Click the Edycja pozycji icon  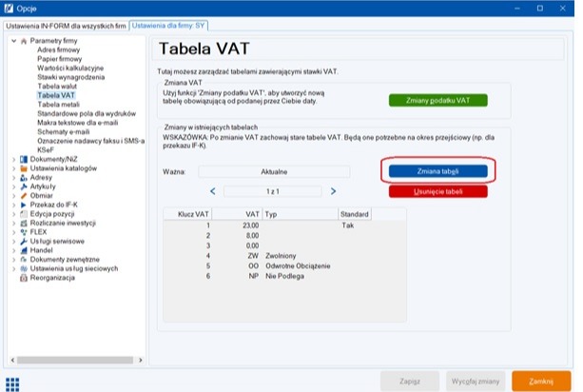coord(24,214)
